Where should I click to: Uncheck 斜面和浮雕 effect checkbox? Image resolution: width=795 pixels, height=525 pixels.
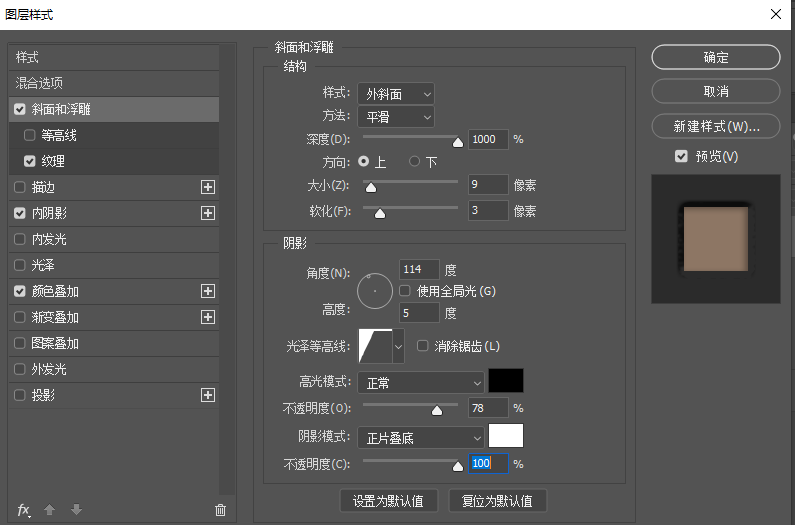pos(20,109)
